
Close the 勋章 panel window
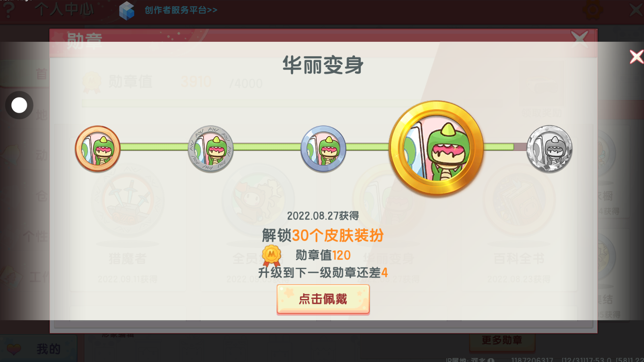click(579, 39)
